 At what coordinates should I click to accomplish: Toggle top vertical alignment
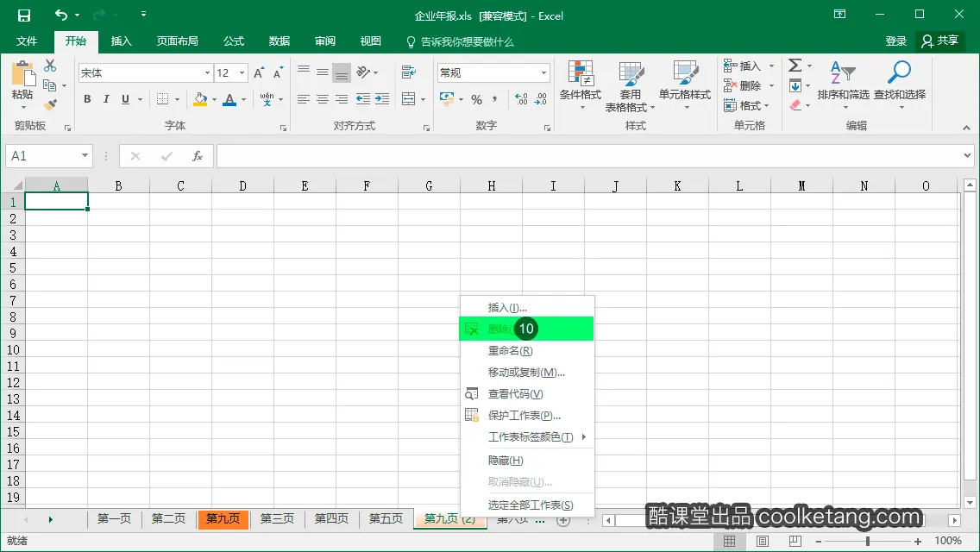[303, 72]
